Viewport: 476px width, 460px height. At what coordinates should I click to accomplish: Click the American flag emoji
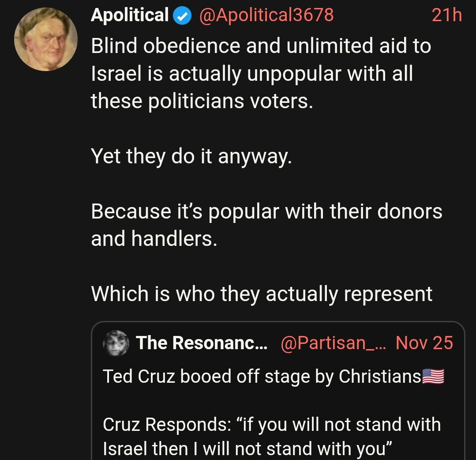433,376
